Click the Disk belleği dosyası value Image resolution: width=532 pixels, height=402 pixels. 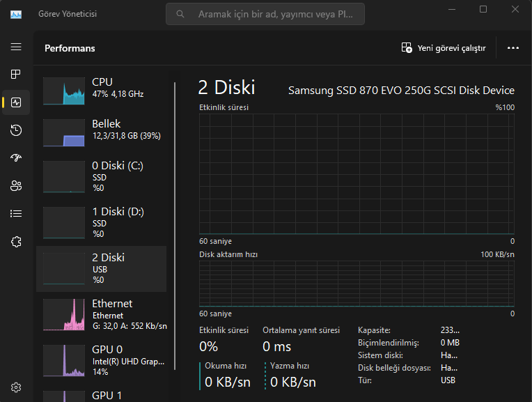click(x=449, y=368)
